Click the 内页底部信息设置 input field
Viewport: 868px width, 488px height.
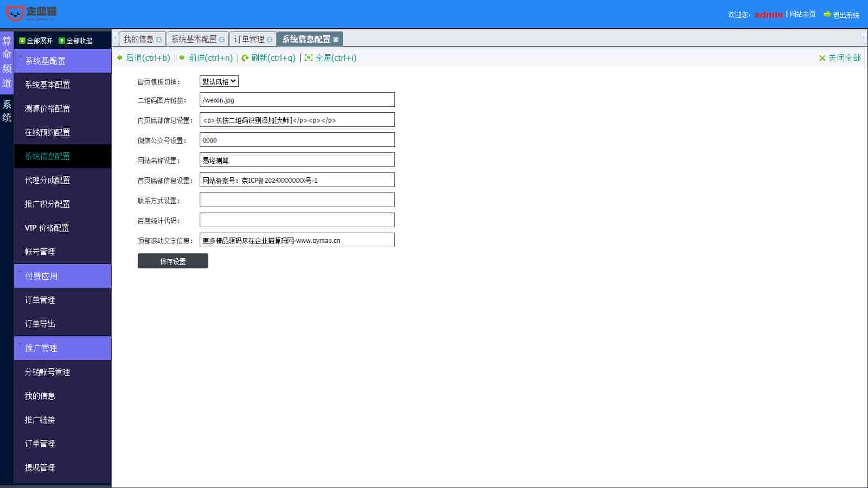[x=297, y=120]
